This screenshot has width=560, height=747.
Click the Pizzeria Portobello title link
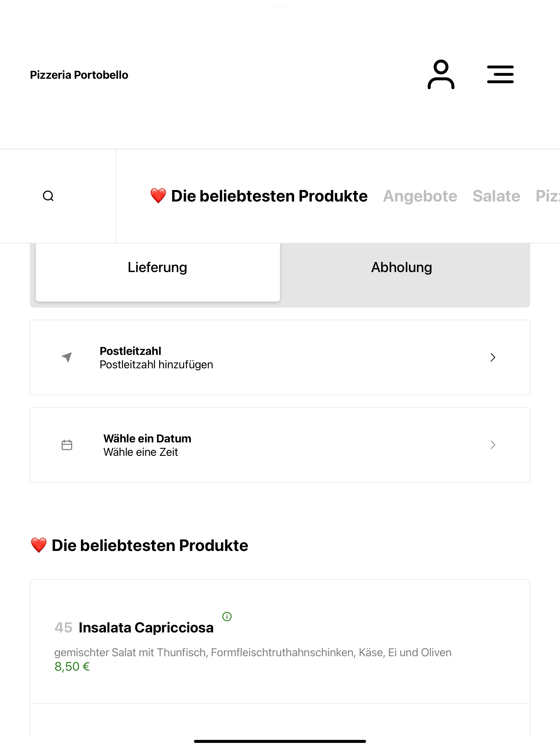click(79, 75)
